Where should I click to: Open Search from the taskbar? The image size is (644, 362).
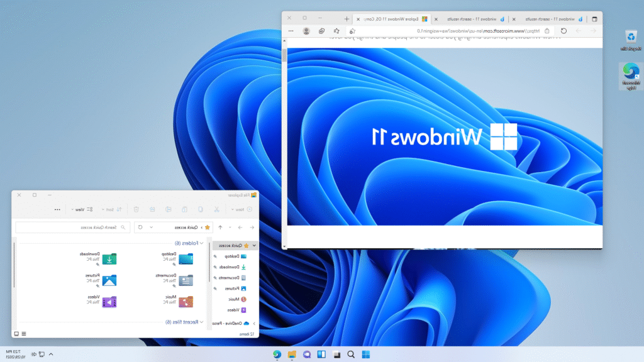(351, 354)
